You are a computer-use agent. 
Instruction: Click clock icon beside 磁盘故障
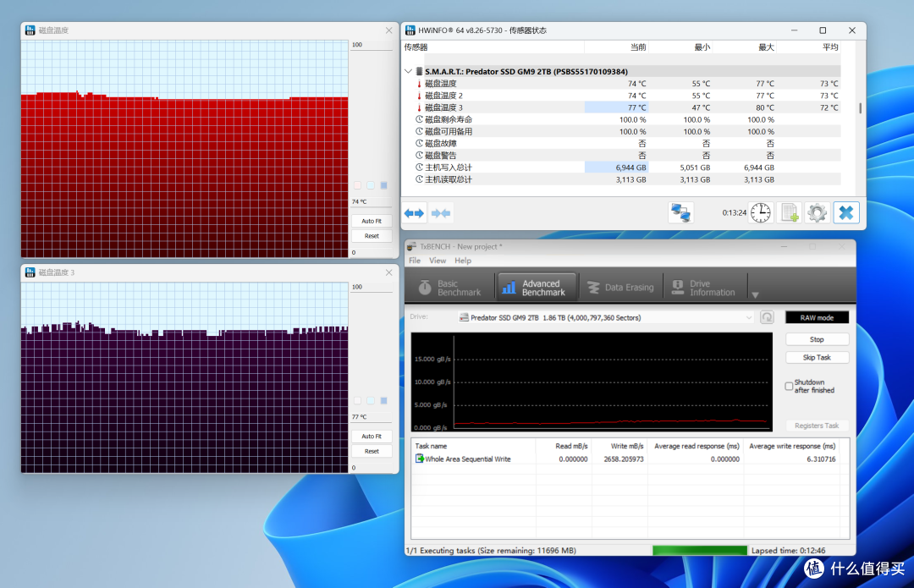click(x=419, y=143)
